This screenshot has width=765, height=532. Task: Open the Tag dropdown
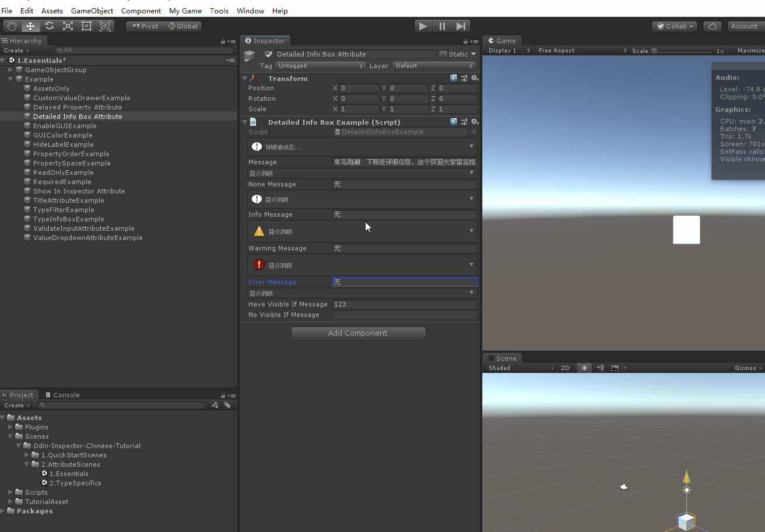point(321,66)
